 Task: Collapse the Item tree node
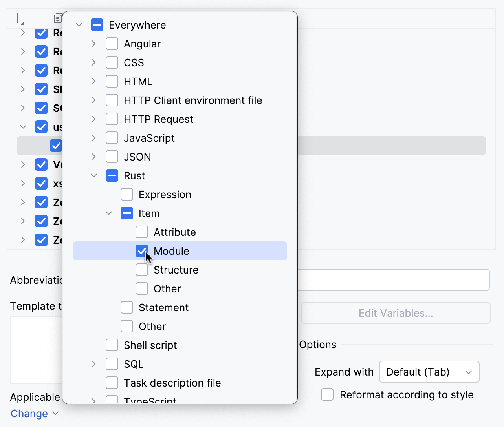point(108,213)
